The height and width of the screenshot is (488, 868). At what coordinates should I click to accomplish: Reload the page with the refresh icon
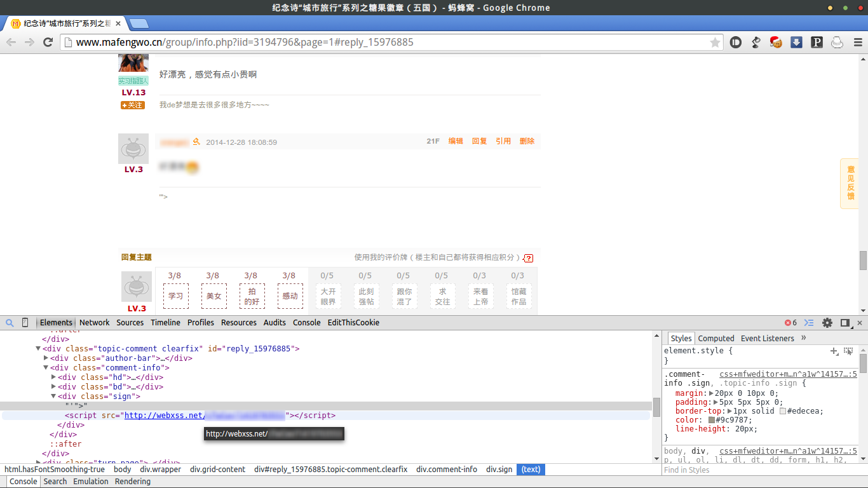[x=48, y=42]
